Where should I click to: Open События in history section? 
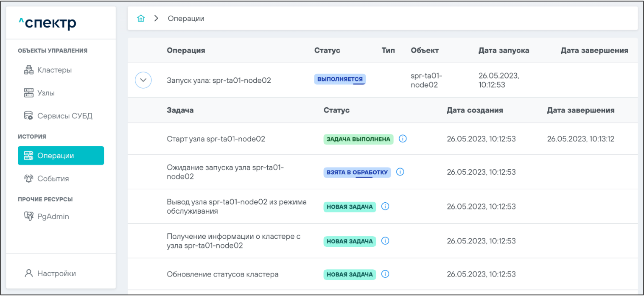pyautogui.click(x=53, y=179)
